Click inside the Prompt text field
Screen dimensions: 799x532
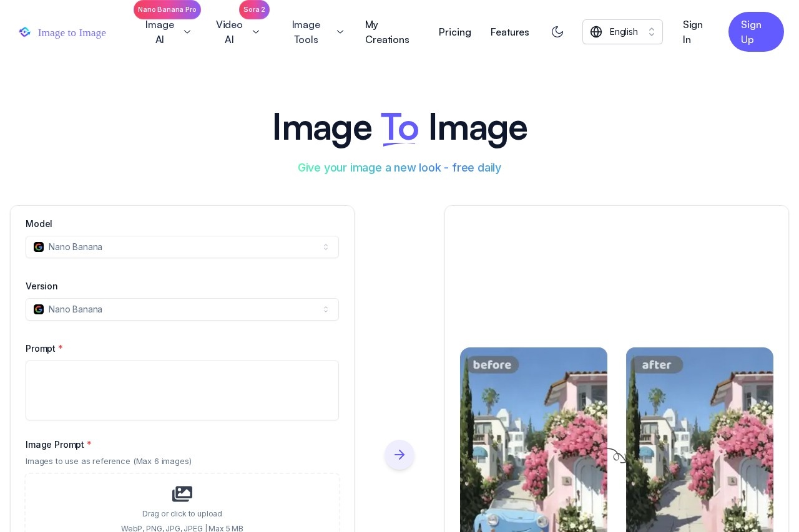click(182, 390)
